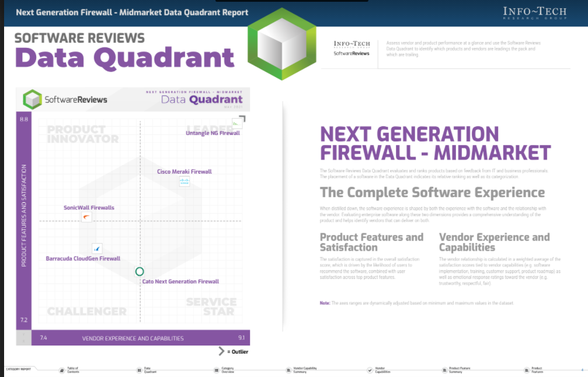
Task: Click the NEXT GENERATION FIREWALL - MIDMARKET heading
Action: [x=435, y=143]
